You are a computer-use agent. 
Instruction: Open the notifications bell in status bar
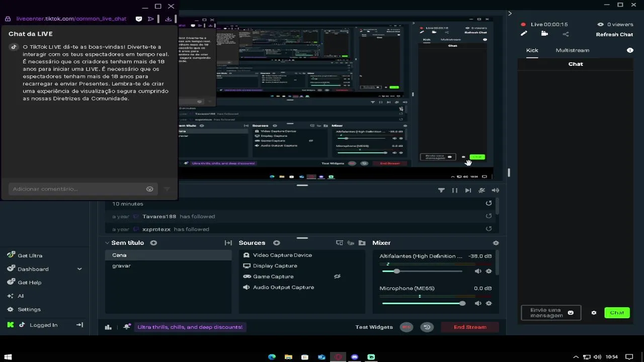tap(127, 327)
